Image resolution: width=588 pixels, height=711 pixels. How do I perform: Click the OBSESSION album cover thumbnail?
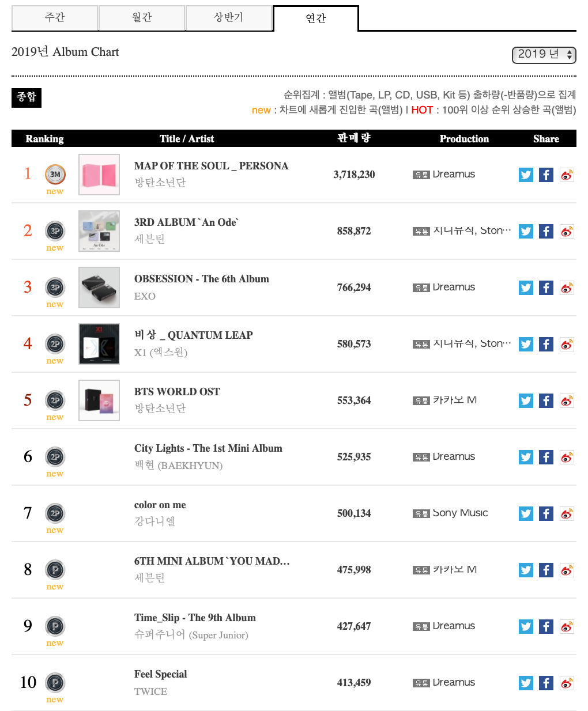click(x=99, y=288)
